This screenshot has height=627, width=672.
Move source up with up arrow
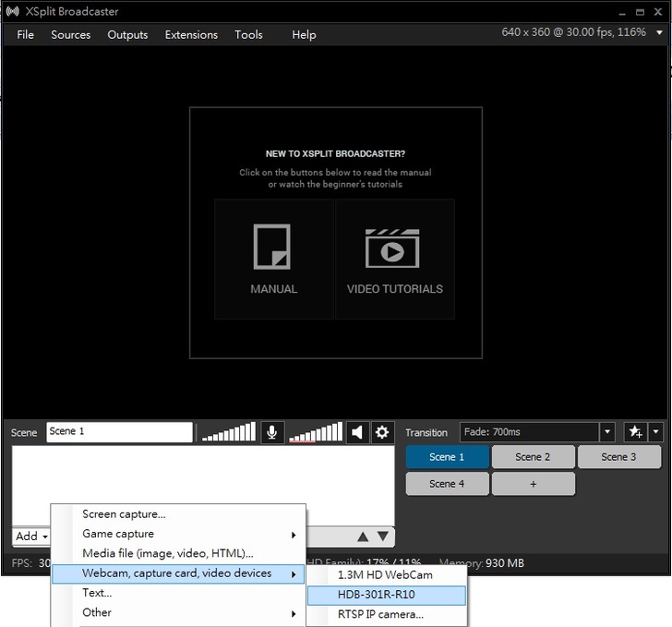tap(363, 537)
